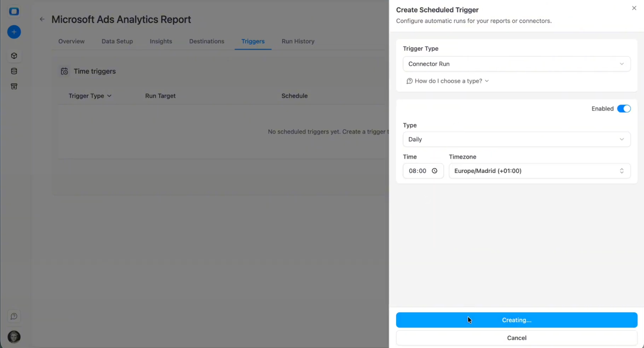Select the cube connectors icon in sidebar
The height and width of the screenshot is (348, 644).
(14, 56)
